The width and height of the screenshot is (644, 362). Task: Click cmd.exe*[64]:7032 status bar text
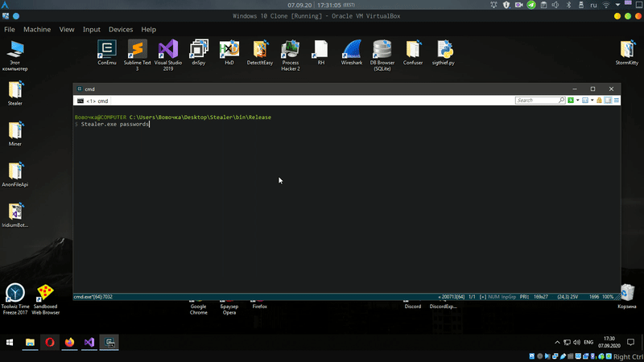(93, 297)
